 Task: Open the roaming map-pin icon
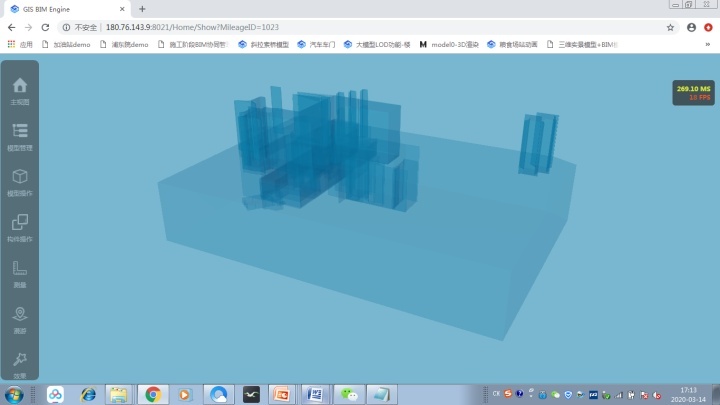(20, 314)
